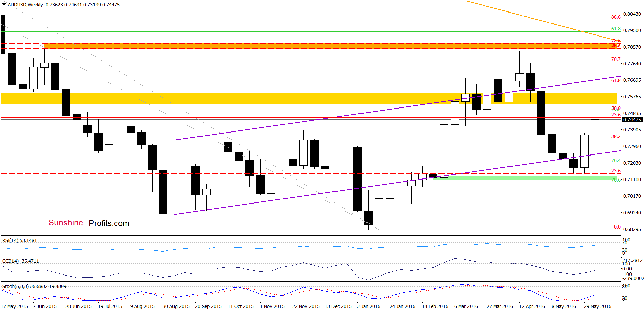Click the 0.73905 price axis label
Image resolution: width=644 pixels, height=311 pixels.
pyautogui.click(x=632, y=130)
